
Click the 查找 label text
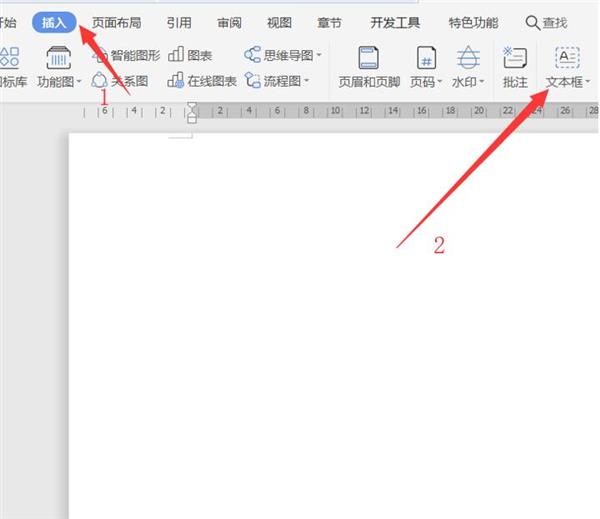(x=555, y=23)
